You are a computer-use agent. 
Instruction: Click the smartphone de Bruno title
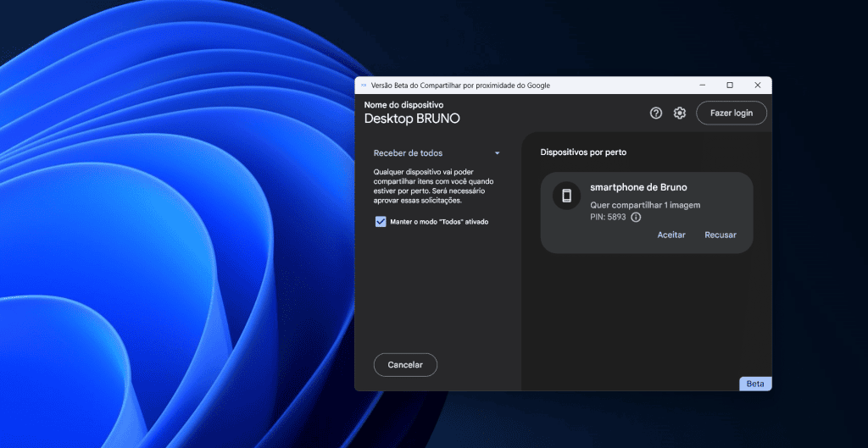(x=638, y=187)
